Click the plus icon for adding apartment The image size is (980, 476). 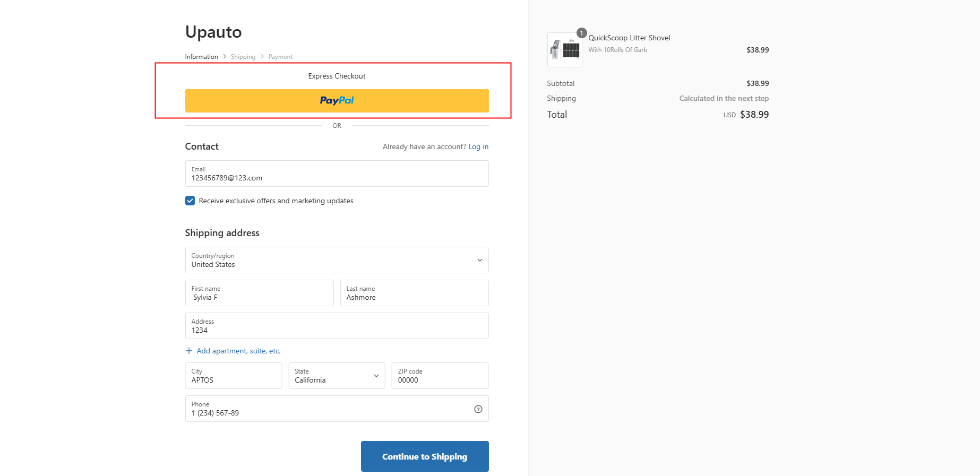[x=188, y=351]
